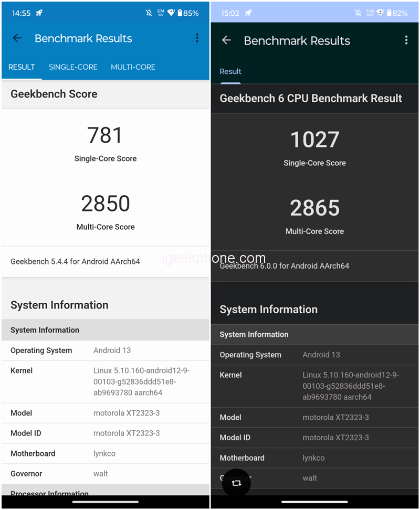Tap rocket icon beside 15:02 clock
Viewport: 420px width, 510px height.
pyautogui.click(x=248, y=13)
